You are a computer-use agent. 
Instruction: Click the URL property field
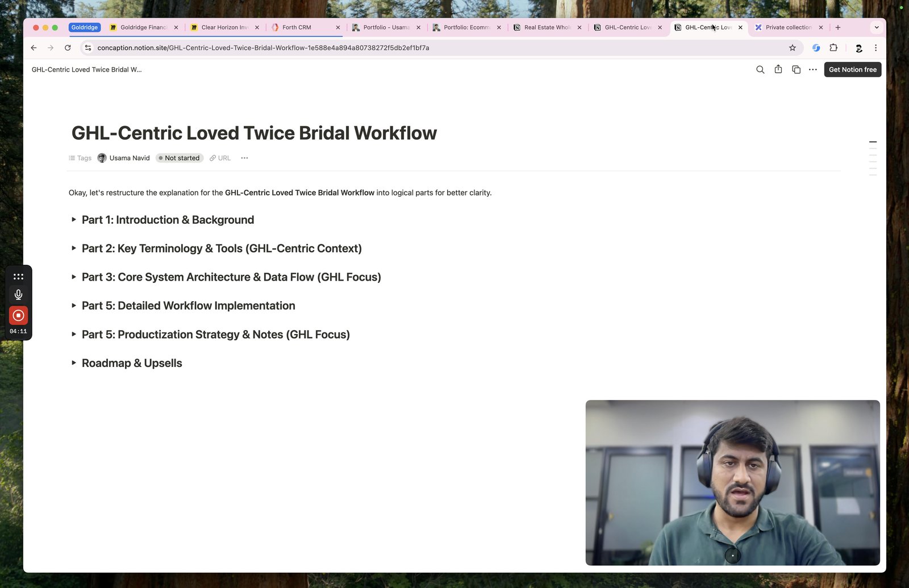[220, 158]
